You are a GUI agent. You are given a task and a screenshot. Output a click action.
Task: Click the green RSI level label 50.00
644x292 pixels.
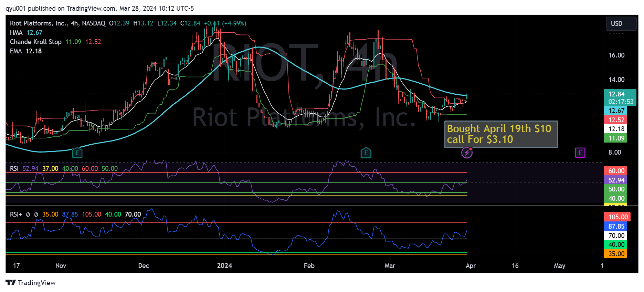616,189
